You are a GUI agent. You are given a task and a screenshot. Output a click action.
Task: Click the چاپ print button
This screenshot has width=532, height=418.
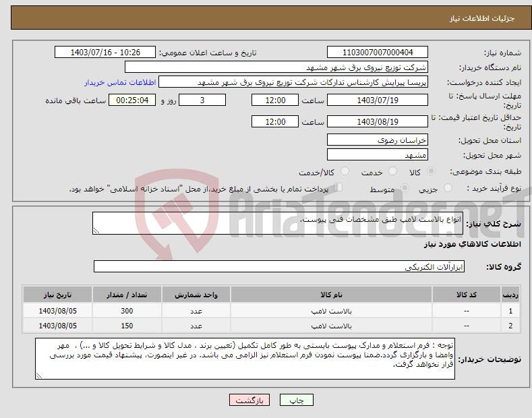pyautogui.click(x=297, y=400)
